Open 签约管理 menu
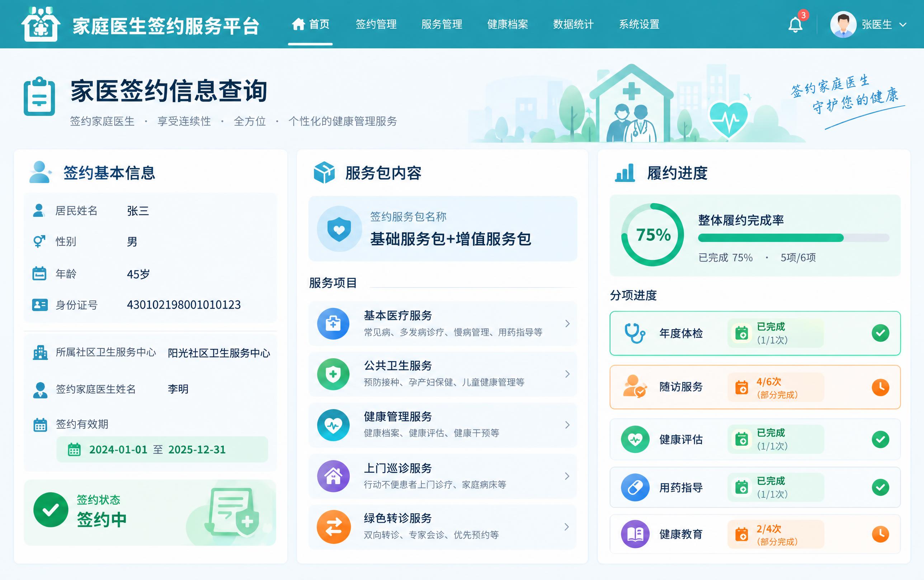924x580 pixels. tap(376, 24)
